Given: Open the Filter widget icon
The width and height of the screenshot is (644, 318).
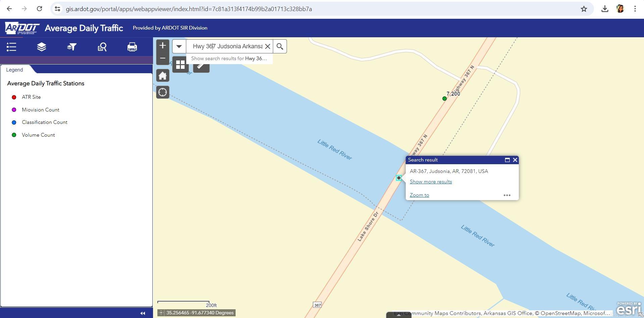Looking at the screenshot, I should (72, 47).
